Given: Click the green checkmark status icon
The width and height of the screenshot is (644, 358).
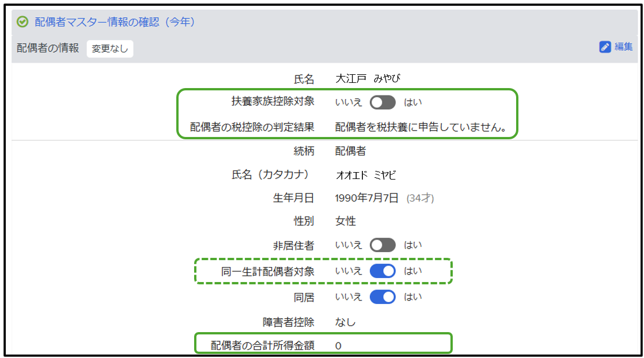Looking at the screenshot, I should click(22, 22).
